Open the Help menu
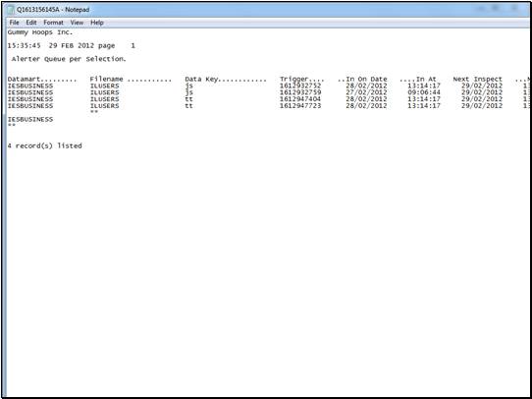532x399 pixels. point(97,23)
